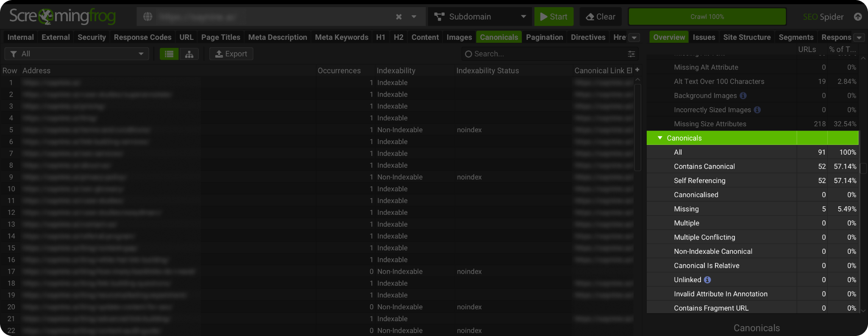The image size is (868, 336).
Task: Open the All filter dropdown
Action: point(77,54)
